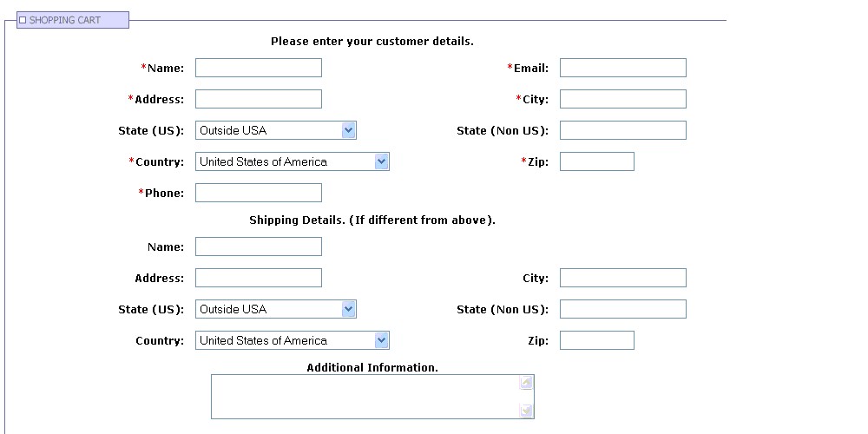Focus the customer State (Non US) field
Viewport: 868px width, 434px height.
pos(622,130)
